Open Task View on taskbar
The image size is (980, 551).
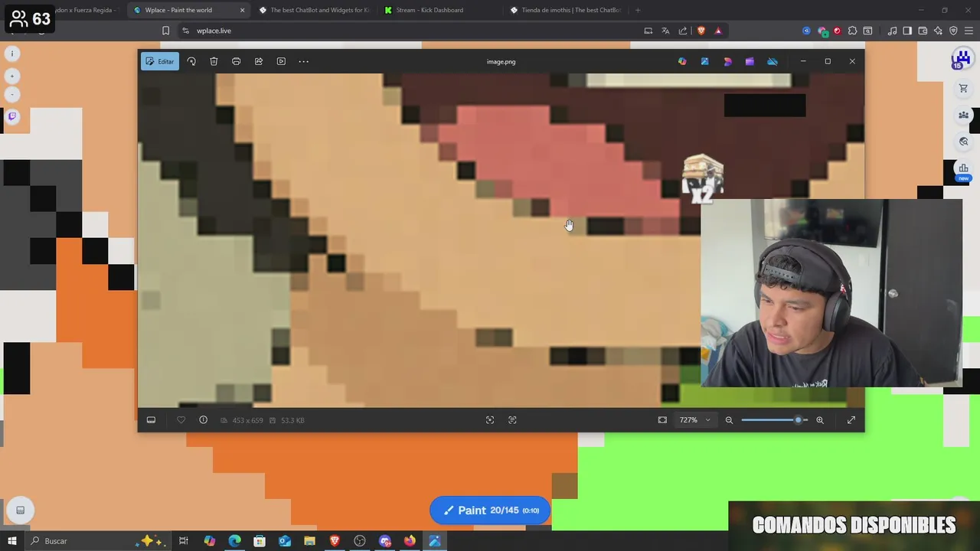click(x=184, y=541)
